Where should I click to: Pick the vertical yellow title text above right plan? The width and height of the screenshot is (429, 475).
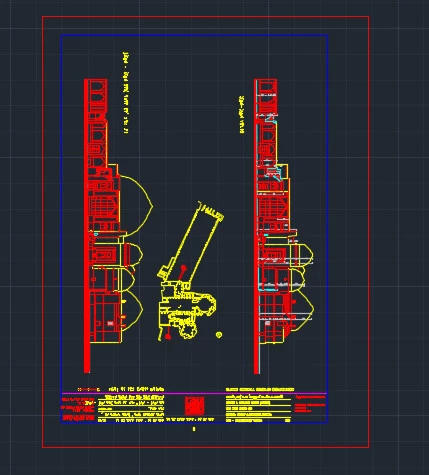[242, 115]
